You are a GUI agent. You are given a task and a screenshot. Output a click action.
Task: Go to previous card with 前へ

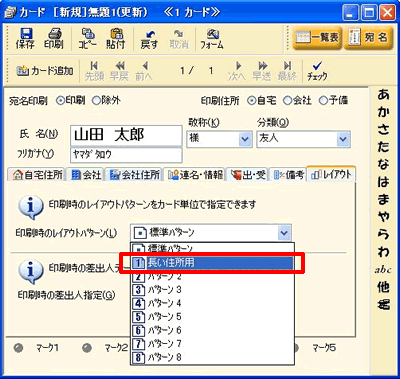tap(144, 71)
